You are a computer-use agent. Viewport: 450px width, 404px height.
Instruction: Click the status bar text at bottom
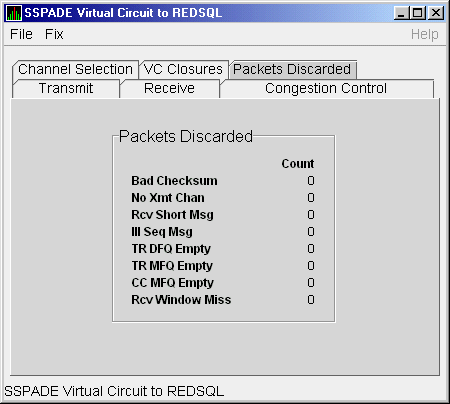(114, 391)
